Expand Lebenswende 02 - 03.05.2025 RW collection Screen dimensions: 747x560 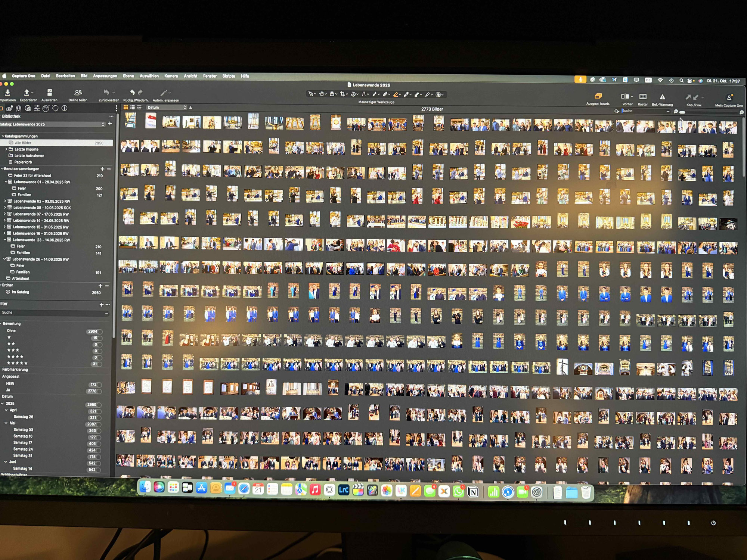click(x=5, y=201)
